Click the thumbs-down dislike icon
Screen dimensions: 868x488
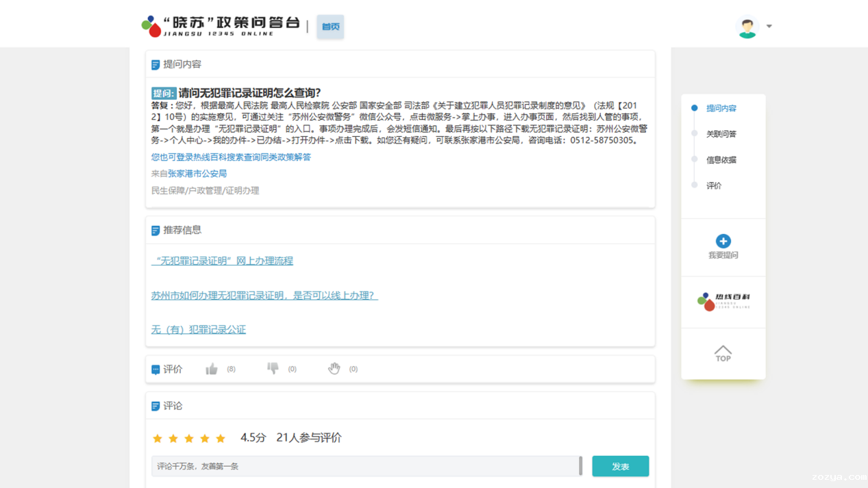coord(273,368)
